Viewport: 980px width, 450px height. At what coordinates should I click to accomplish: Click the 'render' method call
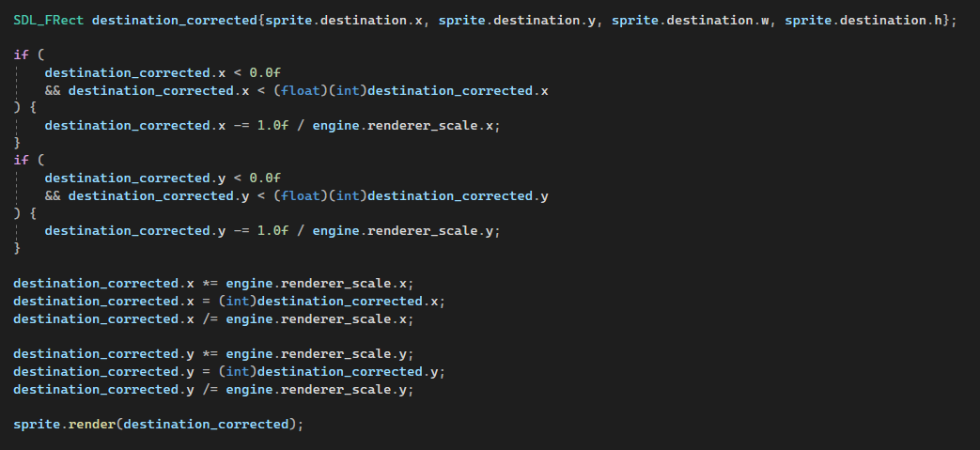tap(92, 425)
